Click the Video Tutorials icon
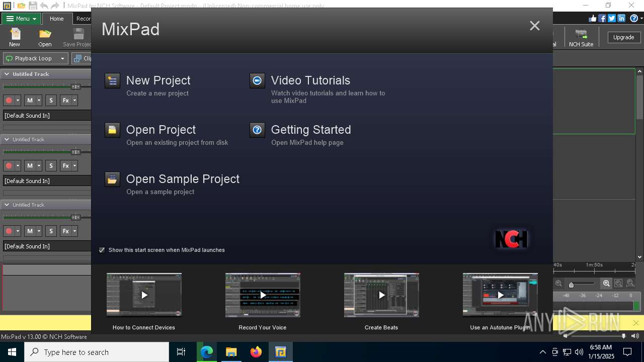This screenshot has height=362, width=644. point(257,81)
